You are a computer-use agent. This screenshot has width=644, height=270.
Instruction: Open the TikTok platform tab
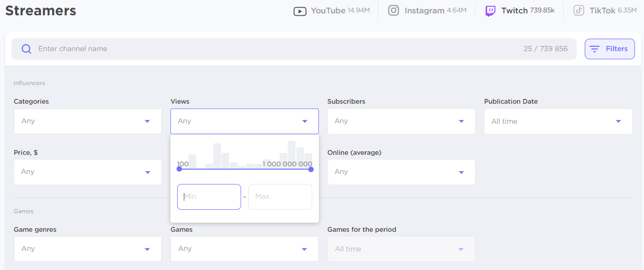605,11
